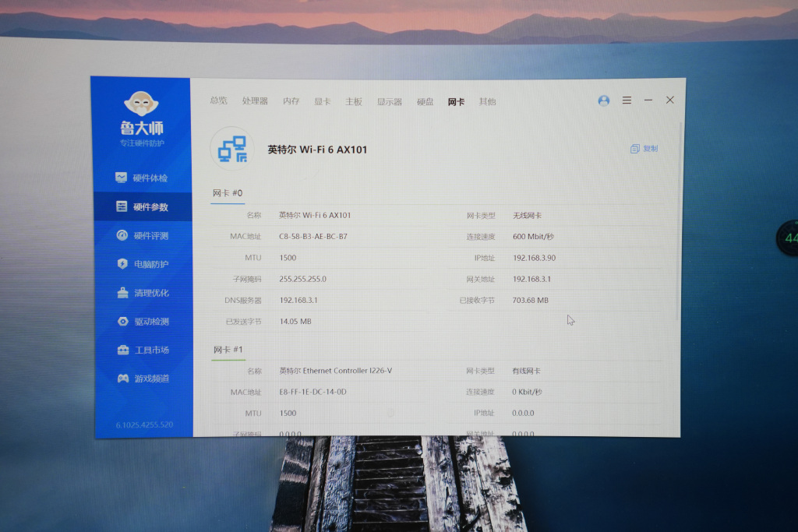
Task: Close the 鲁大师 window
Action: pyautogui.click(x=670, y=100)
